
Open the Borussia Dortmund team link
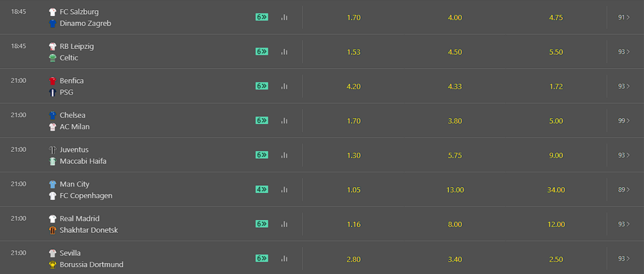91,264
